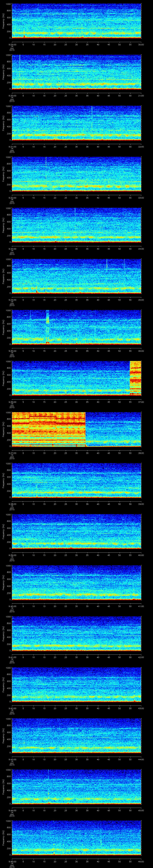
Task: Click the 37:00 end-time label
Action: click(141, 402)
